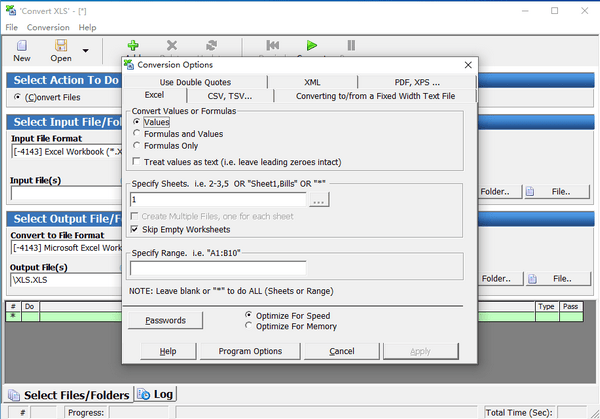Enable Treat values as text checkbox
600x419 pixels.
point(136,161)
